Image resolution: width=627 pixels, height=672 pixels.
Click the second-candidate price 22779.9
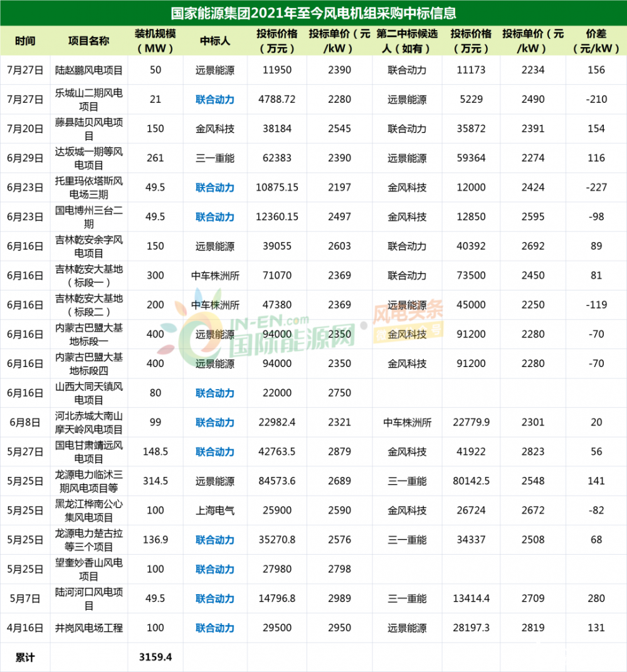(x=471, y=422)
